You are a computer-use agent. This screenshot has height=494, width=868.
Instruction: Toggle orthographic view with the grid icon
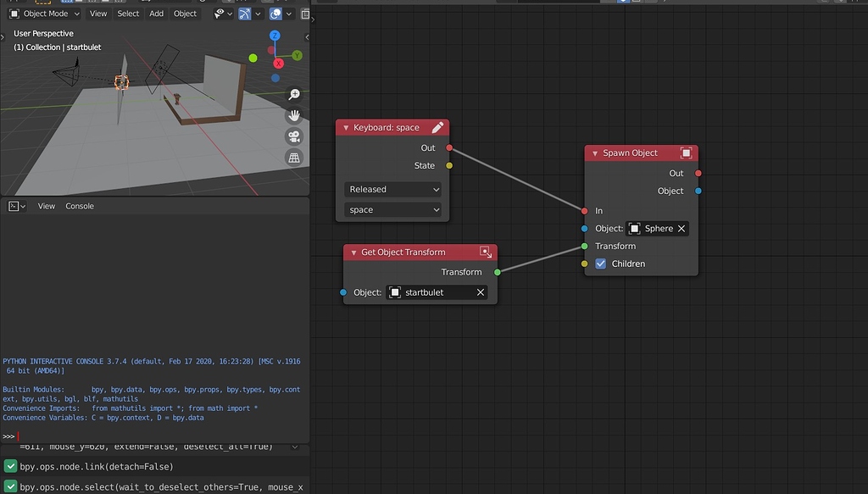[x=293, y=158]
